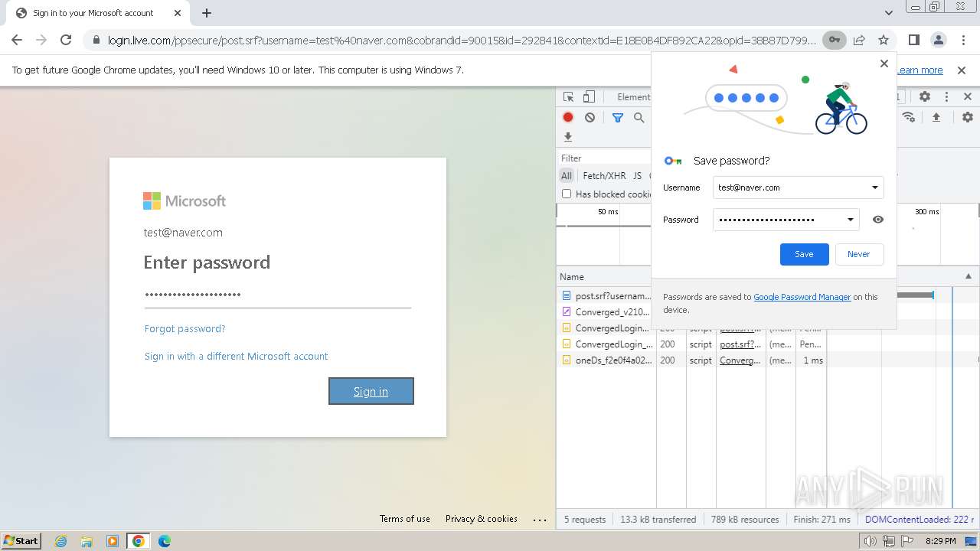Viewport: 980px width, 551px height.
Task: Expand the Password dropdown in Save password
Action: tap(850, 220)
